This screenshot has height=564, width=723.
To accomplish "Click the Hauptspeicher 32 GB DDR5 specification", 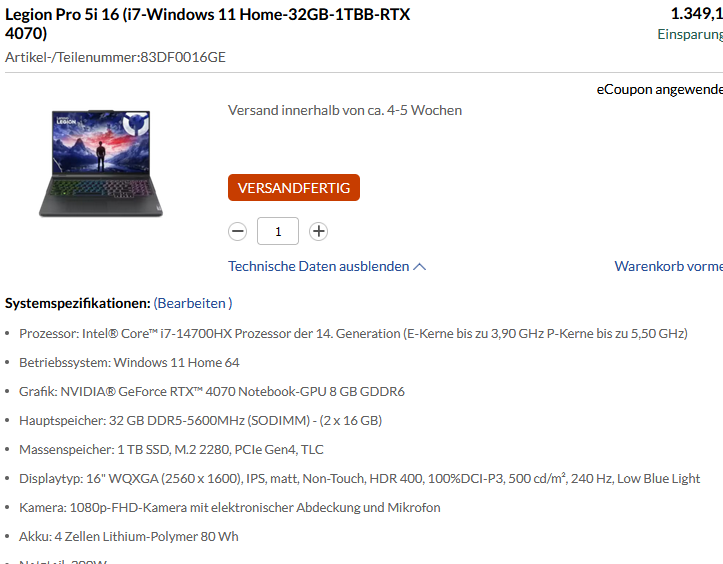I will pyautogui.click(x=201, y=421).
